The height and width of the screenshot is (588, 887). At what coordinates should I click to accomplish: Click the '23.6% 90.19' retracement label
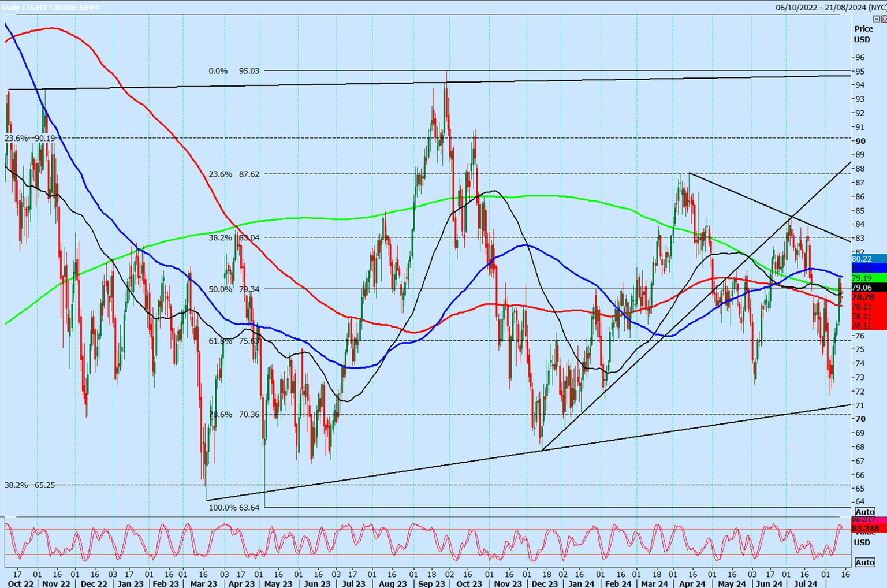click(x=30, y=138)
